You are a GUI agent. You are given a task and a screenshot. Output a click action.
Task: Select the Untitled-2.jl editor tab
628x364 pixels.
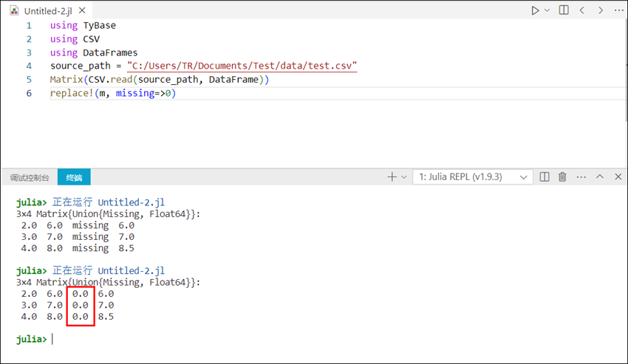click(48, 11)
